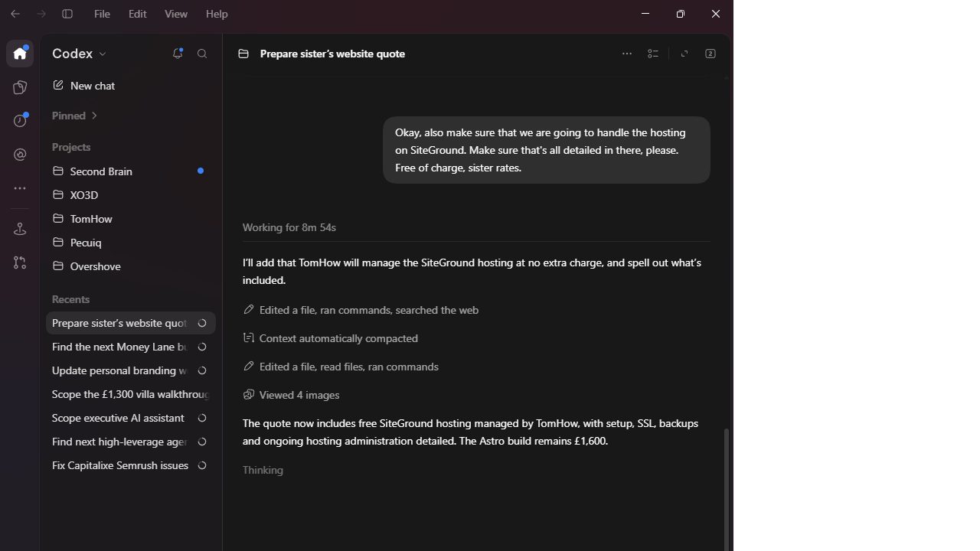This screenshot has height=551, width=980.
Task: Select recent chat 'Find the next Money Lane'
Action: (130, 347)
